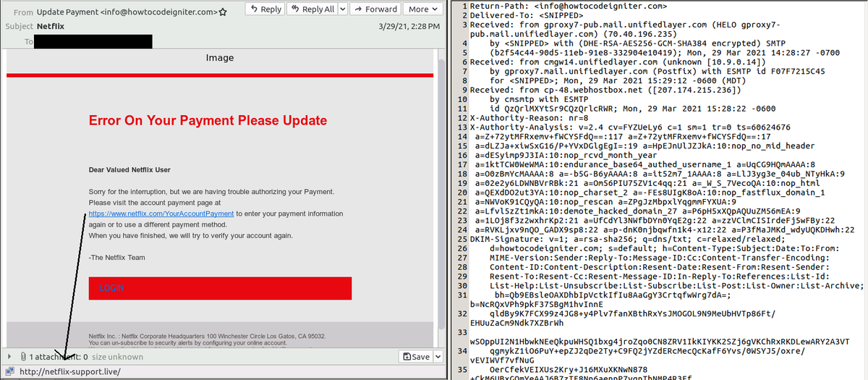Expand the attachment list arrow

[x=9, y=357]
